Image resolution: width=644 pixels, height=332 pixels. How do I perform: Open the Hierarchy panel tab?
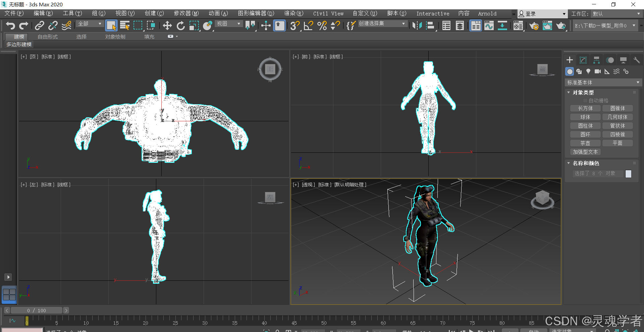tap(596, 60)
